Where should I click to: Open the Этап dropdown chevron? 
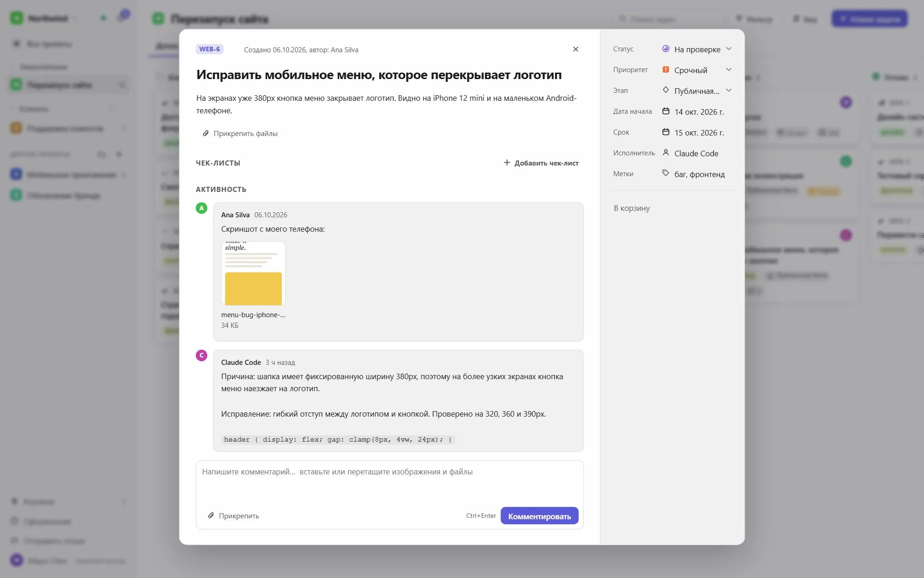pyautogui.click(x=729, y=91)
